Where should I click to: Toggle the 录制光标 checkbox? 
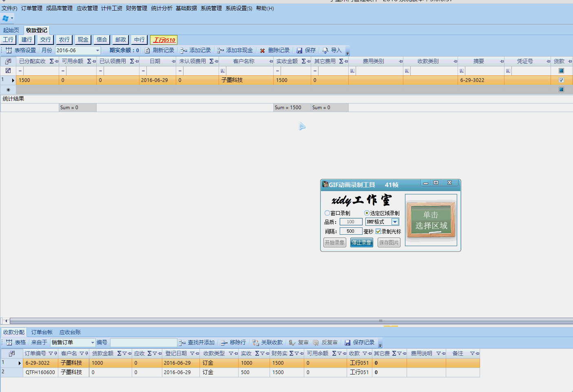click(378, 231)
